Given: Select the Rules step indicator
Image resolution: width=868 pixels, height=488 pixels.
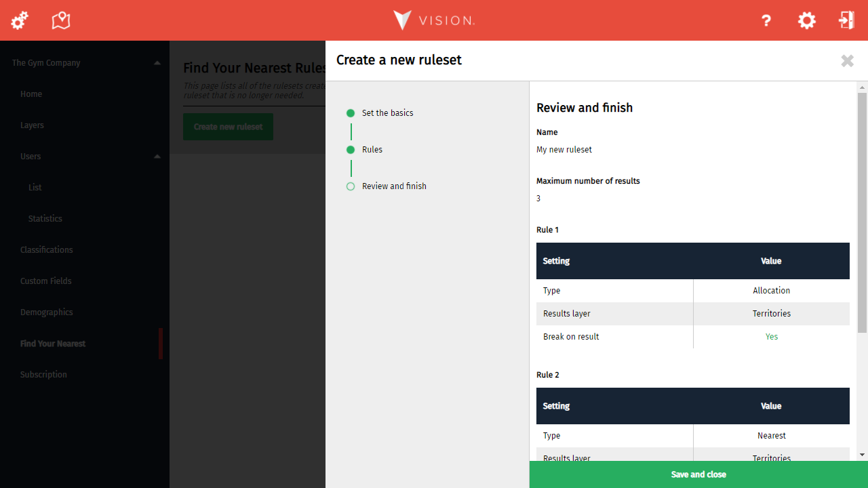Looking at the screenshot, I should click(x=372, y=150).
